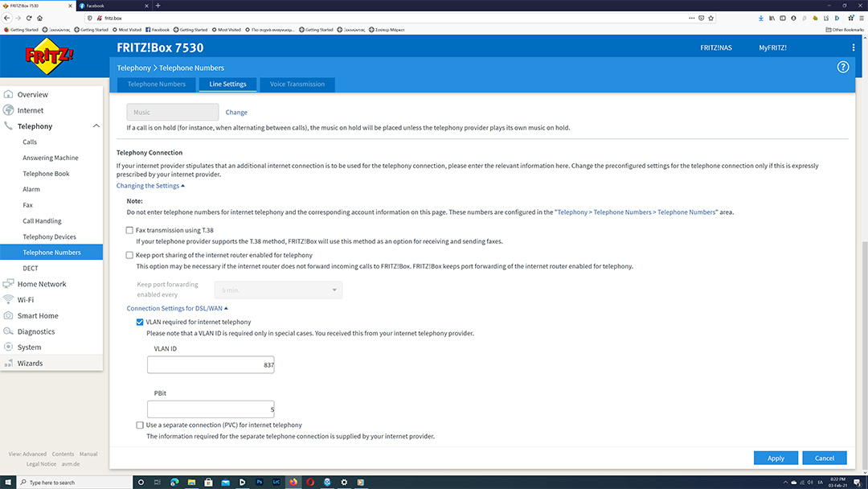Bookmark this page with the star icon
This screenshot has height=489, width=868.
point(710,18)
